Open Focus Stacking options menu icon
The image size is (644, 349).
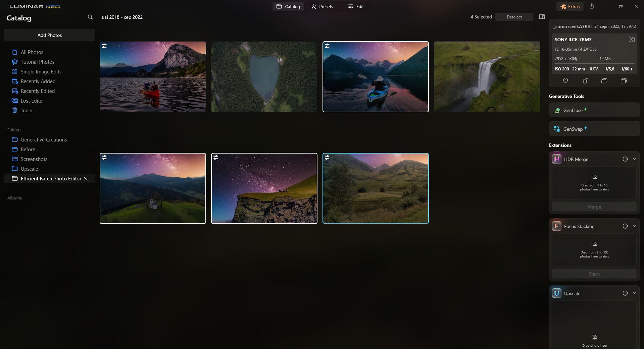[625, 226]
